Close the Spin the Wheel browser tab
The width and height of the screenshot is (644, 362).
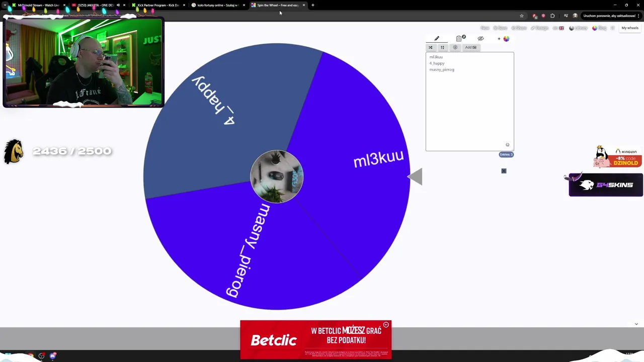(x=304, y=5)
